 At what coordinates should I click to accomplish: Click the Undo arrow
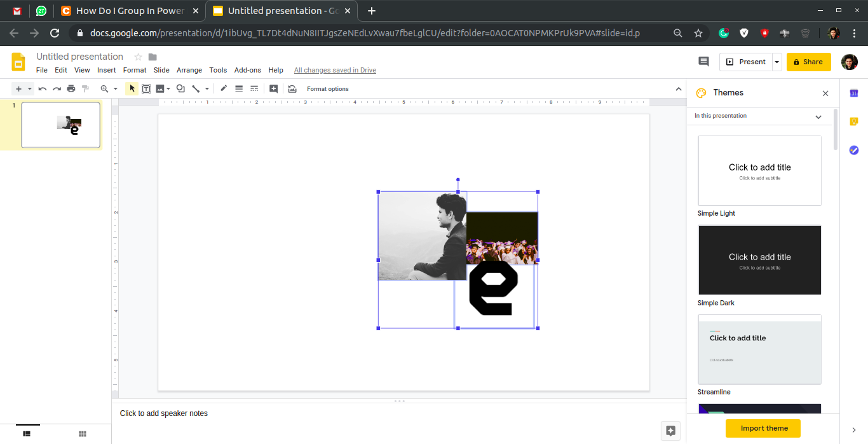click(x=43, y=89)
